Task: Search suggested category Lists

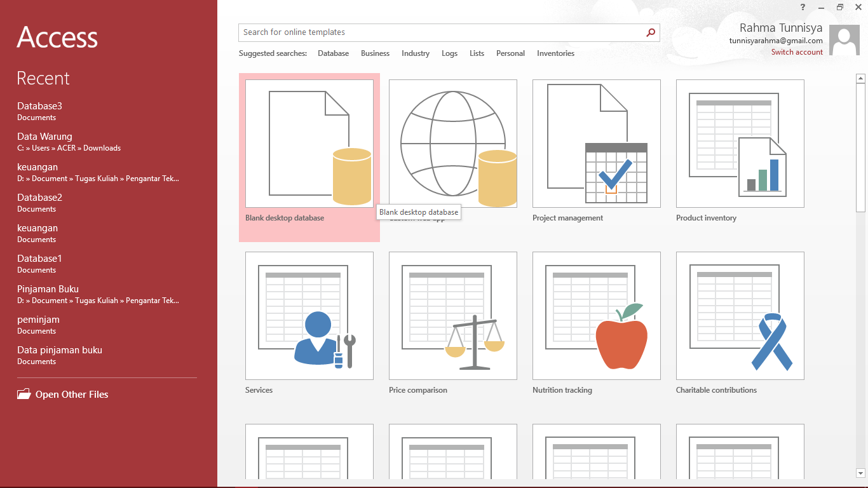Action: (477, 53)
